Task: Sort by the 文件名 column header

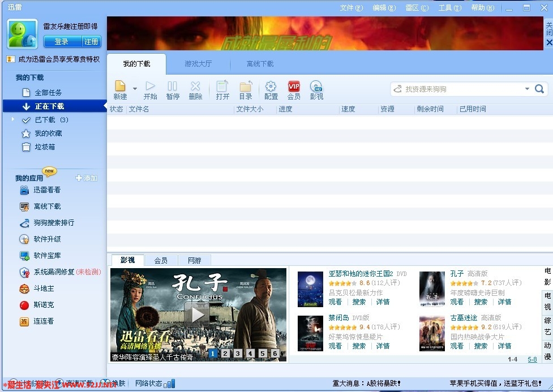Action: click(139, 109)
